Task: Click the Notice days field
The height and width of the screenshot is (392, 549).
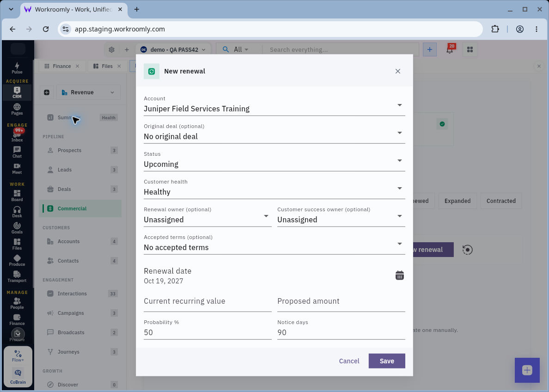Action: [341, 329]
